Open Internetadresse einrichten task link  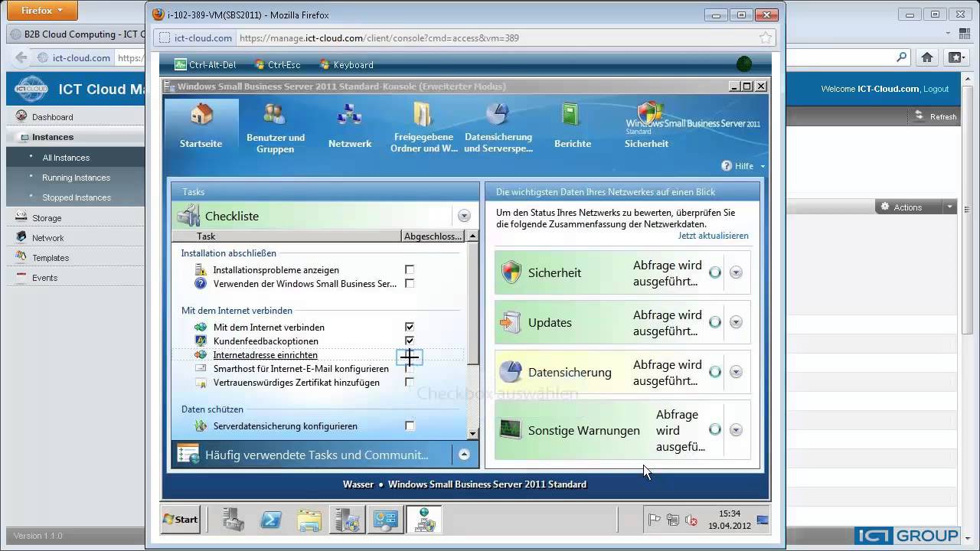point(266,355)
